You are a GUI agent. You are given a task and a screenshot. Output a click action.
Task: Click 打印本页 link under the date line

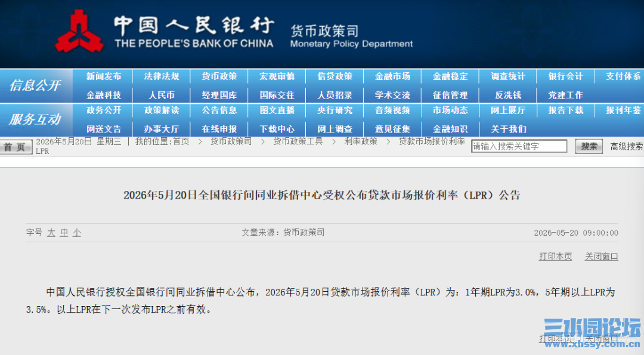pos(555,257)
